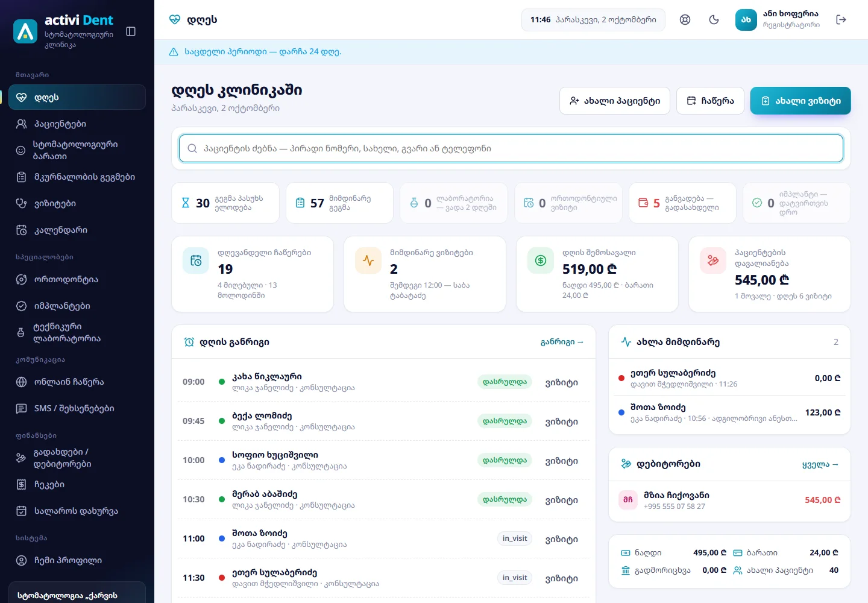The height and width of the screenshot is (603, 868).
Task: Focus the patient search input field
Action: (511, 148)
